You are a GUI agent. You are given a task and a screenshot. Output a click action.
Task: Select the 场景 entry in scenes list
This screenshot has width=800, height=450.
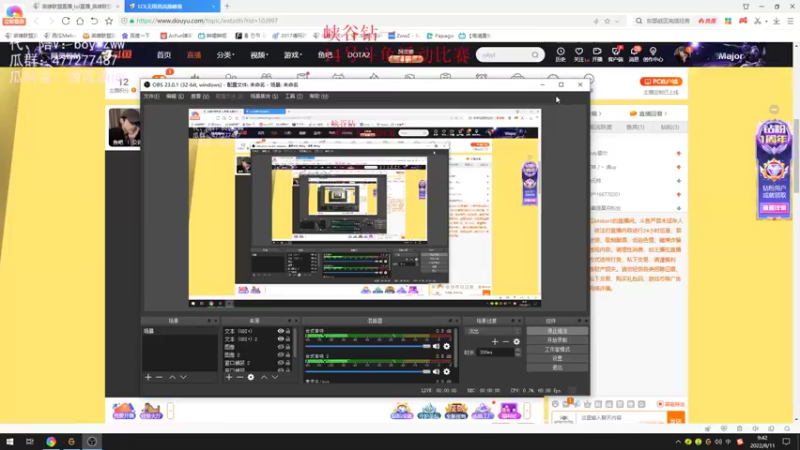click(180, 331)
